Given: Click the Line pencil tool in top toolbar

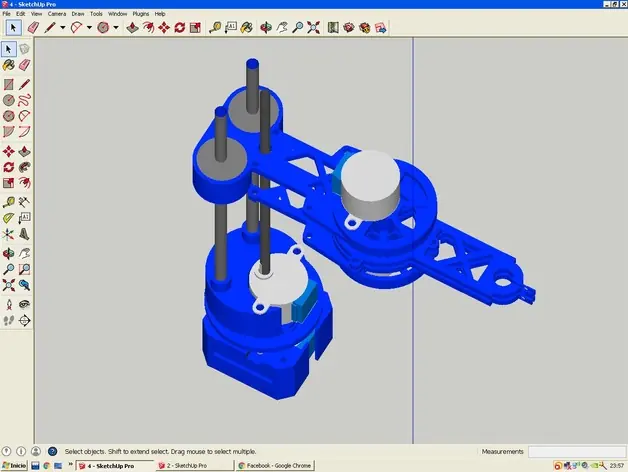Looking at the screenshot, I should 50,28.
